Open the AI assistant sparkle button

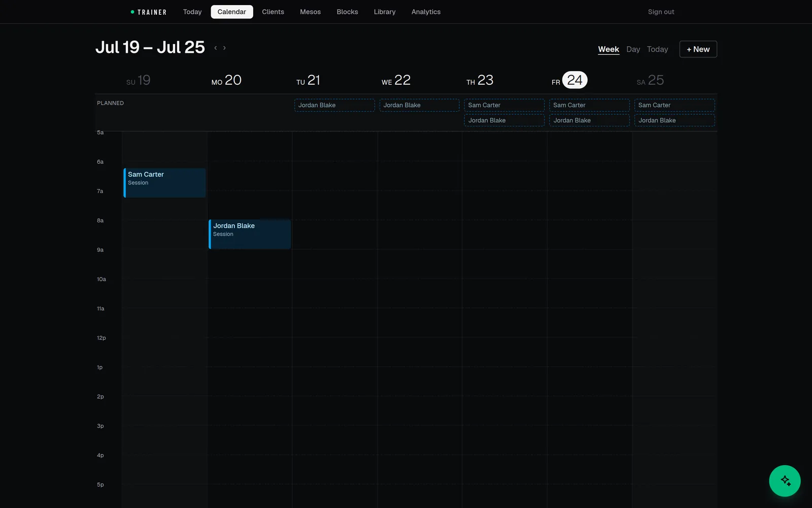(785, 481)
